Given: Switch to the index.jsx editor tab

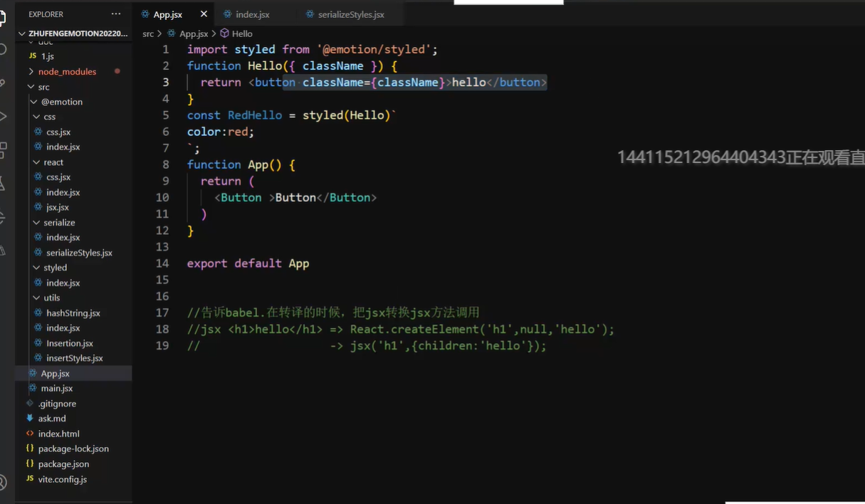Looking at the screenshot, I should 252,14.
